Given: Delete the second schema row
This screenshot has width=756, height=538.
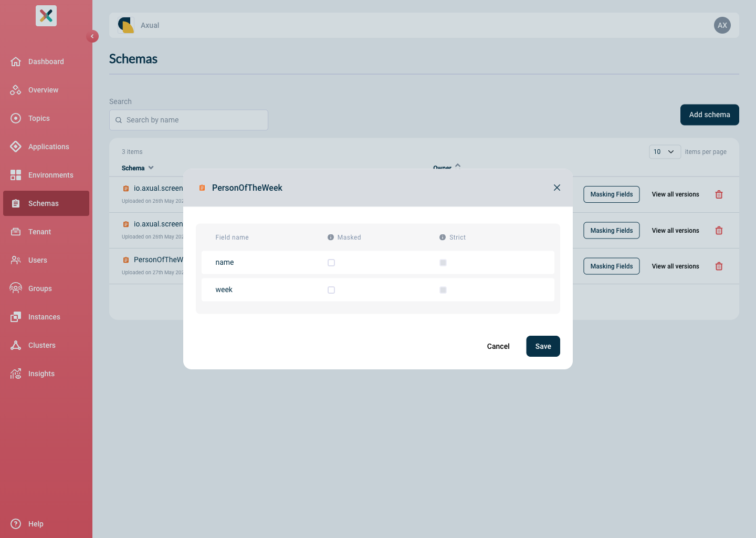Looking at the screenshot, I should point(719,231).
